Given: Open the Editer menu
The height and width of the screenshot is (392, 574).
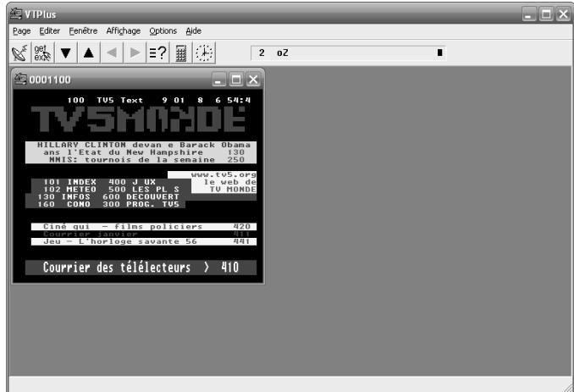Looking at the screenshot, I should [x=49, y=31].
